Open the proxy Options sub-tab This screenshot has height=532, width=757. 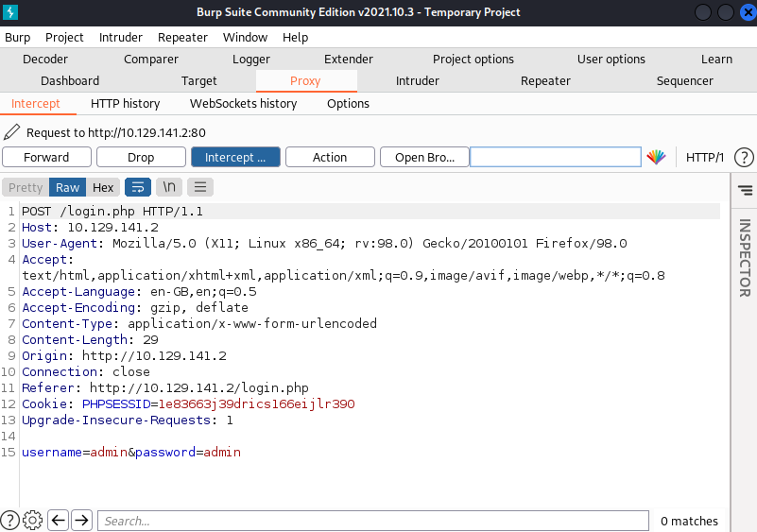[x=348, y=103]
